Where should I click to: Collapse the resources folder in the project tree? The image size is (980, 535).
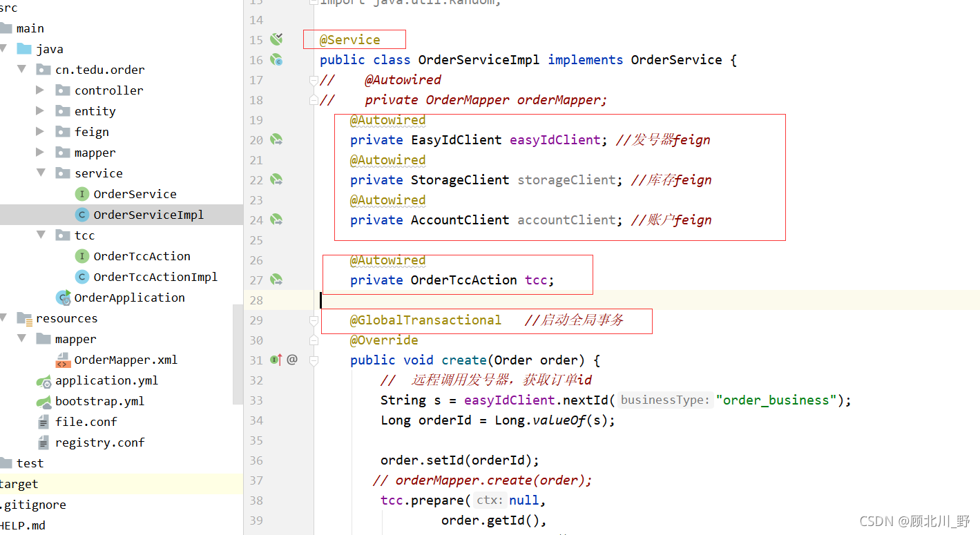click(5, 318)
